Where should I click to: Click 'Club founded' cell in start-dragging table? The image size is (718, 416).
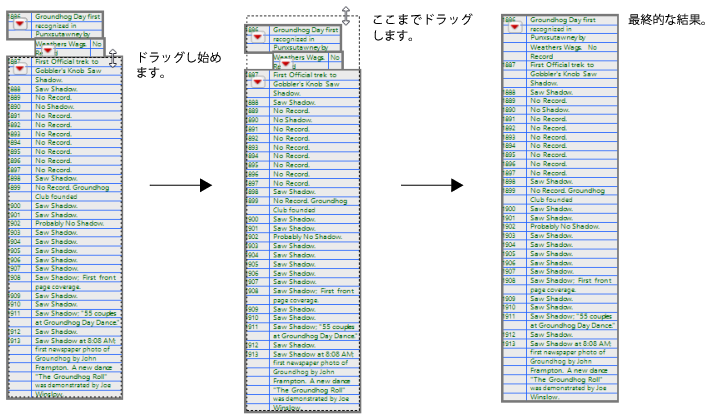click(56, 197)
